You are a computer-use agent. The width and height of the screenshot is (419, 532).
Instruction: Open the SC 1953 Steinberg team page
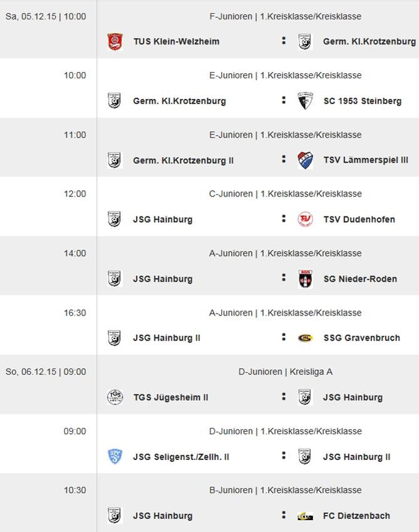[362, 101]
